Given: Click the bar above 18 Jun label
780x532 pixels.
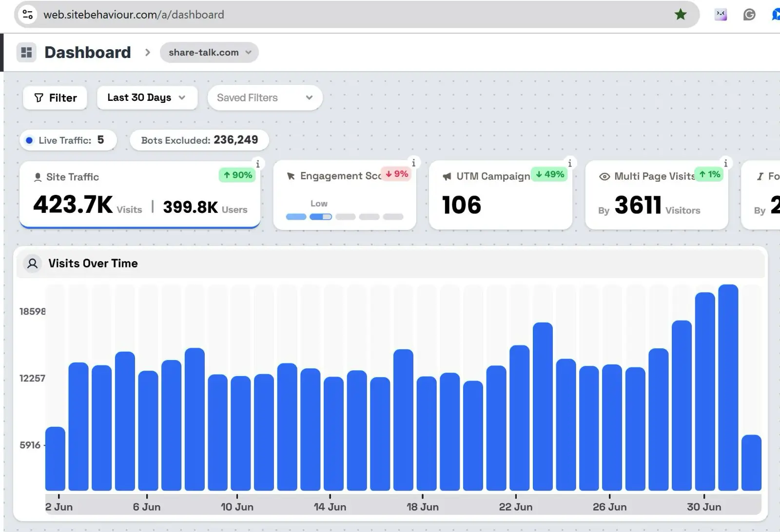Looking at the screenshot, I should [x=427, y=434].
